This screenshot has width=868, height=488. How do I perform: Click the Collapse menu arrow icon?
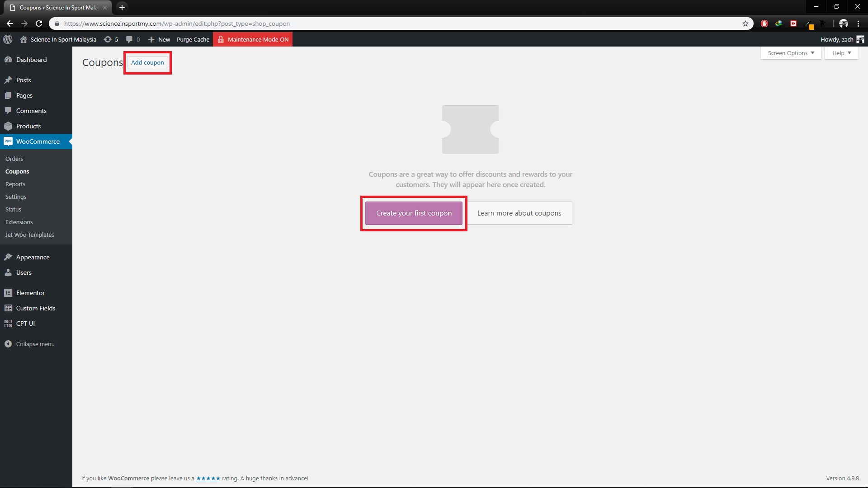coord(8,344)
